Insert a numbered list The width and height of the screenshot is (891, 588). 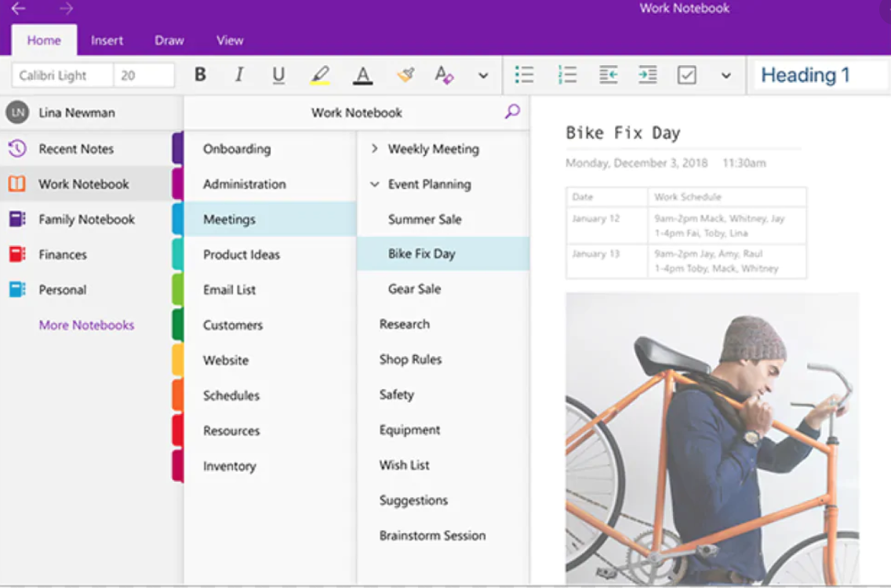point(566,74)
